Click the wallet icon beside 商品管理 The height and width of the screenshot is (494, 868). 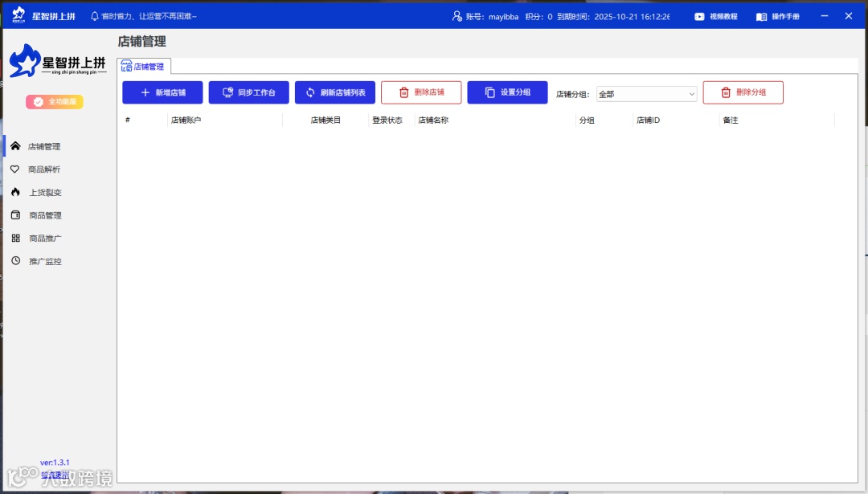[x=15, y=214]
